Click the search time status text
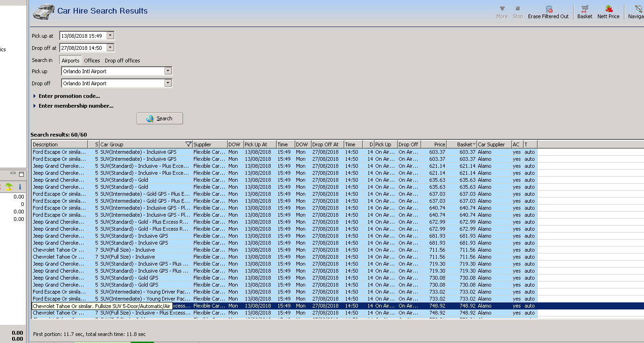The image size is (644, 343). tap(89, 334)
